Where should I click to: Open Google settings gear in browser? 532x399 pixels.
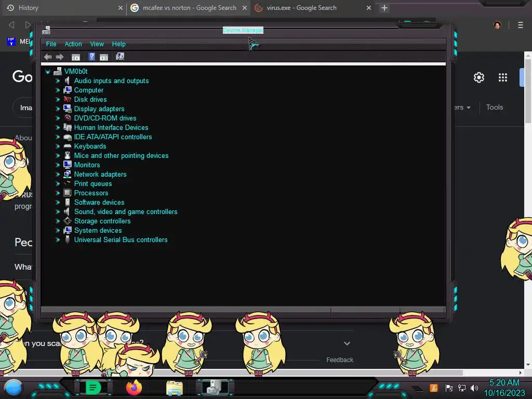(478, 78)
